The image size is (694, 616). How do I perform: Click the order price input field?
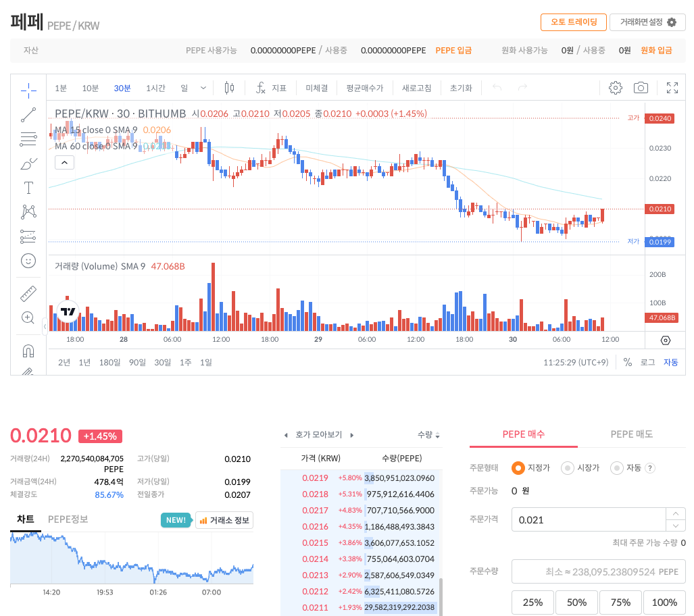point(589,519)
